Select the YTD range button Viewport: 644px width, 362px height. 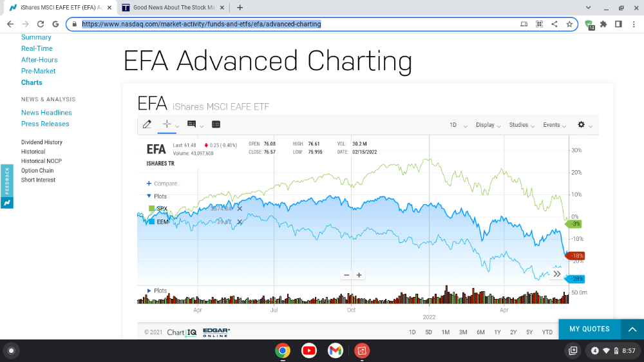coord(547,332)
